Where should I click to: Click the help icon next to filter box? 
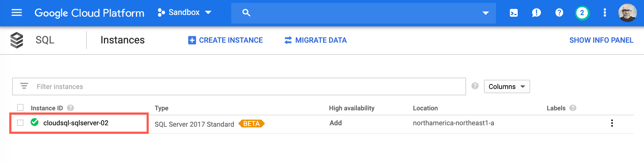[475, 86]
